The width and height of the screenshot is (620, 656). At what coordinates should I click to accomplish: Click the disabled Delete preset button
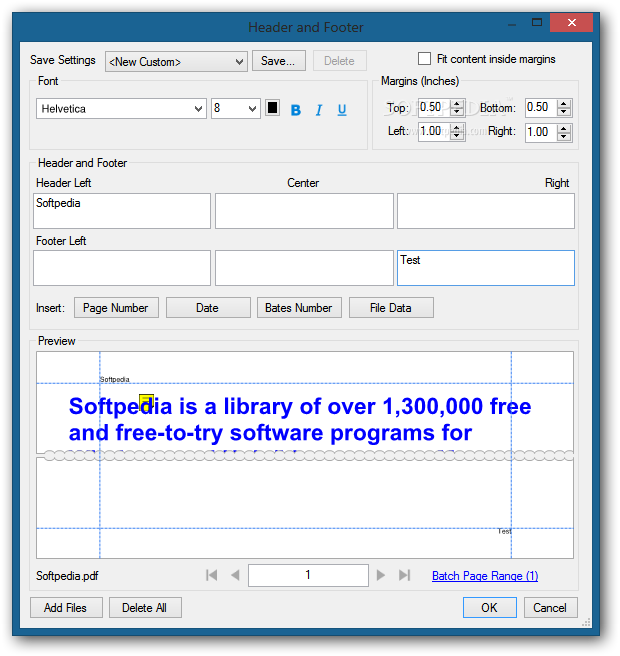tap(340, 61)
